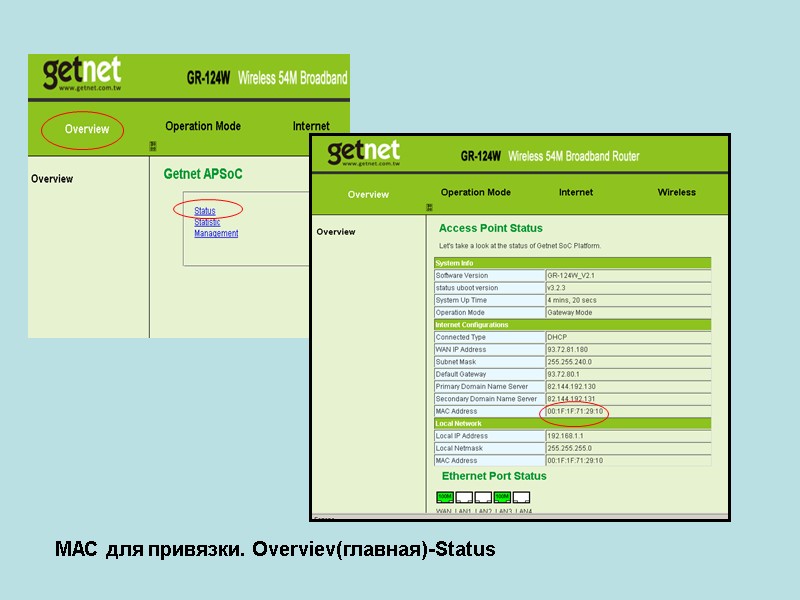Click the Primary Domain Name Server label
Viewport: 800px width, 600px height.
[482, 386]
